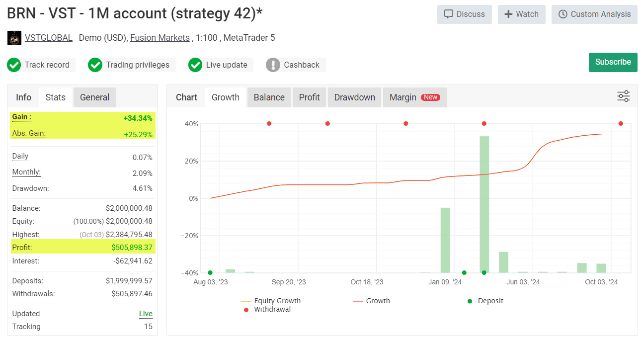Open Custom Analysis
This screenshot has height=342, width=644.
(594, 14)
